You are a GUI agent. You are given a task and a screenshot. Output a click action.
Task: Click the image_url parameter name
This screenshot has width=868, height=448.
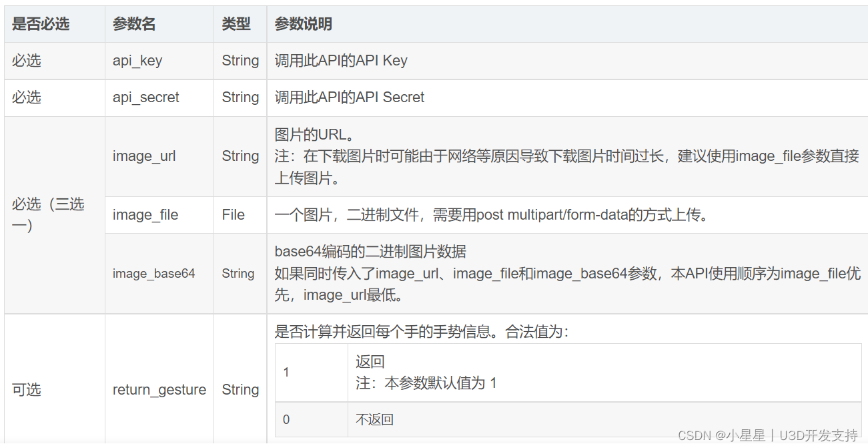pyautogui.click(x=144, y=156)
